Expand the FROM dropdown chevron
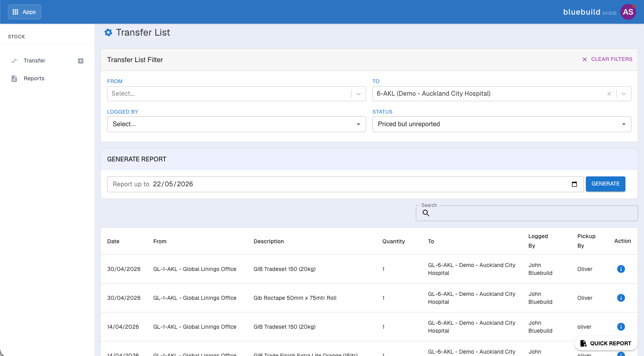The width and height of the screenshot is (644, 356). [x=359, y=94]
